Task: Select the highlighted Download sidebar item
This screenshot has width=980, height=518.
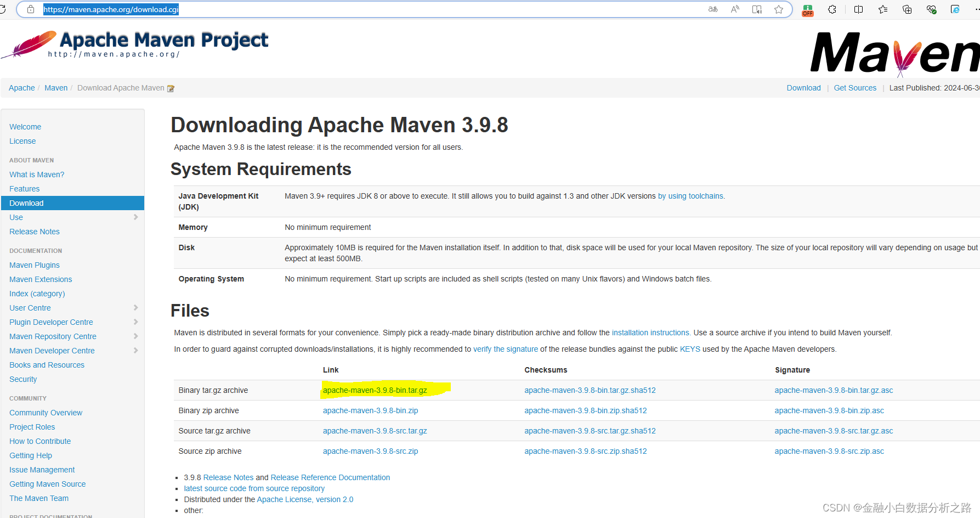Action: click(x=72, y=203)
